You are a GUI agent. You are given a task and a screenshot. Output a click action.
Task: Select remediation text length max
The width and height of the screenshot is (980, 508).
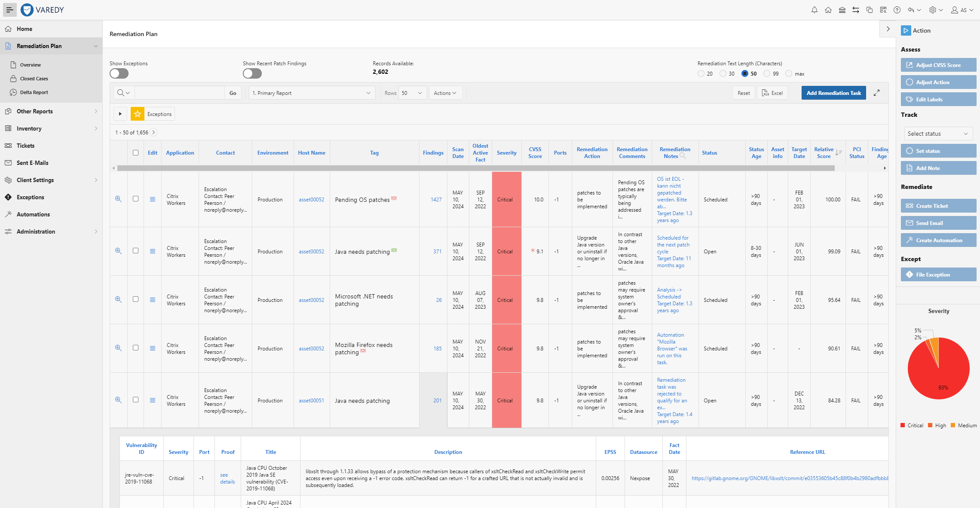[x=789, y=73]
